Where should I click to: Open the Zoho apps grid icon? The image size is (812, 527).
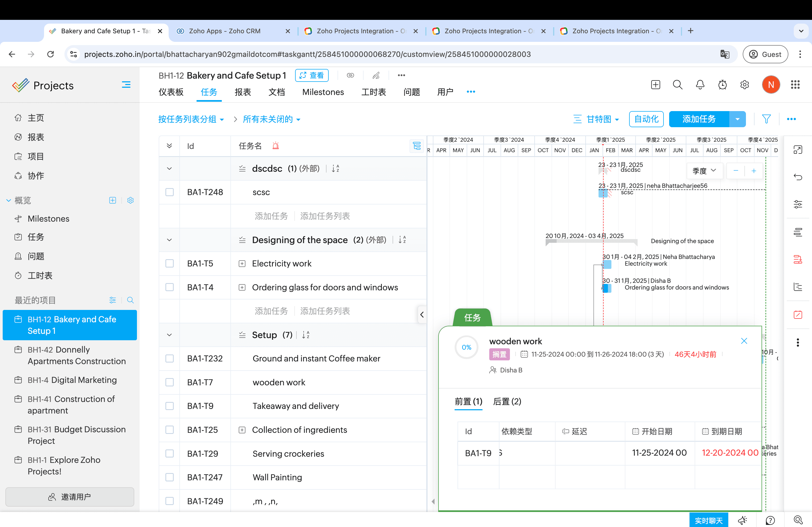click(x=795, y=85)
